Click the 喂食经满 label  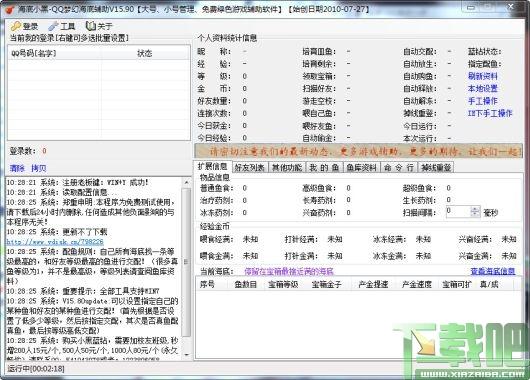pos(217,239)
